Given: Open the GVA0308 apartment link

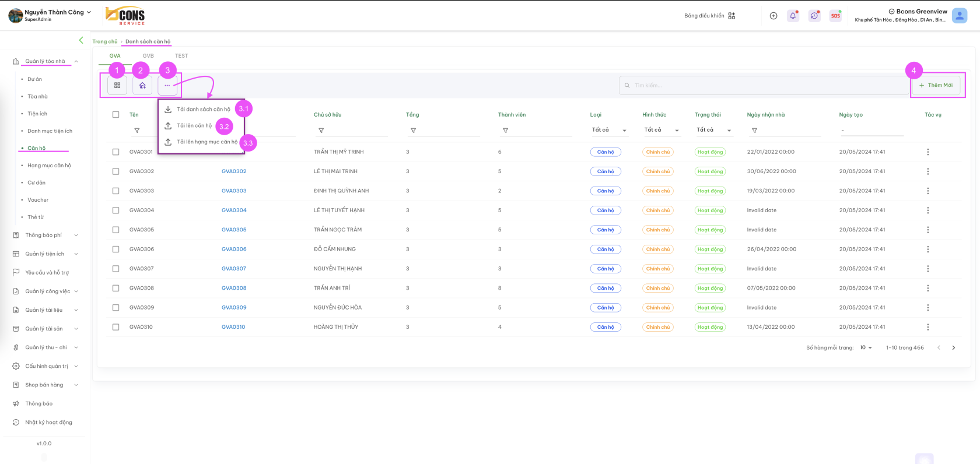Looking at the screenshot, I should [x=234, y=288].
